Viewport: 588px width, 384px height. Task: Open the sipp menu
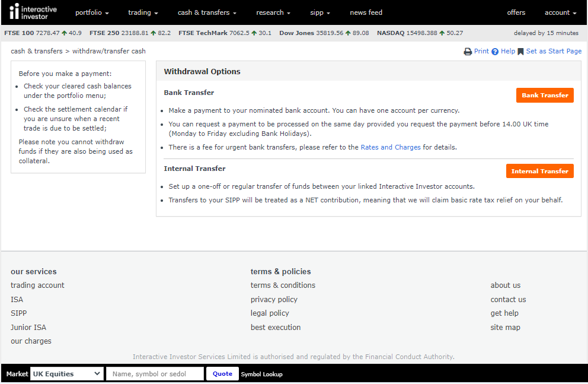click(x=320, y=12)
